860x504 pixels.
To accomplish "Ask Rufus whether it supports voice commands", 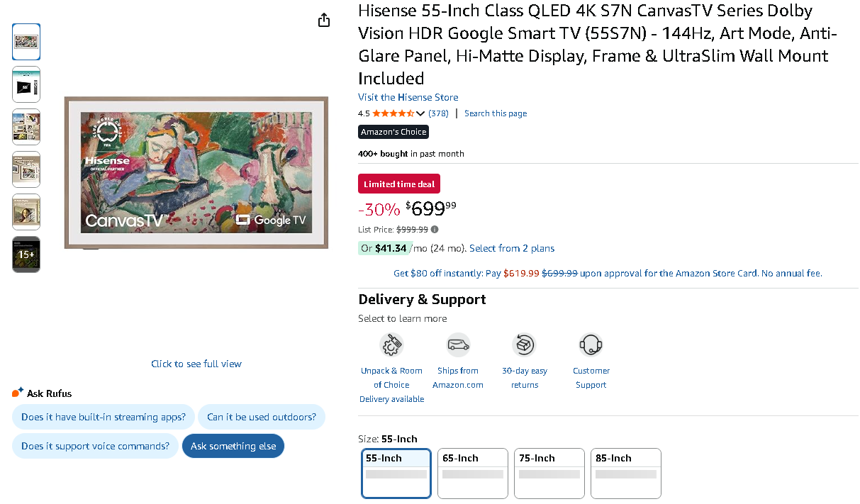I will [95, 446].
